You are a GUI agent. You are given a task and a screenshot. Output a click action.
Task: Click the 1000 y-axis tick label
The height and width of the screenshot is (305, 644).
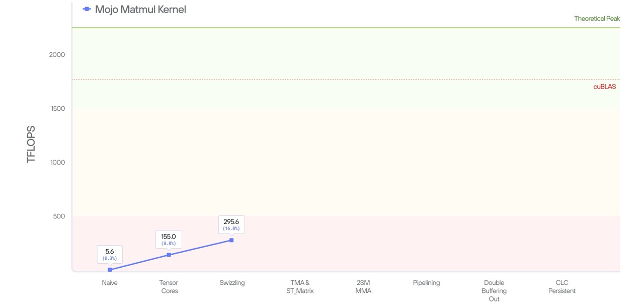(57, 163)
